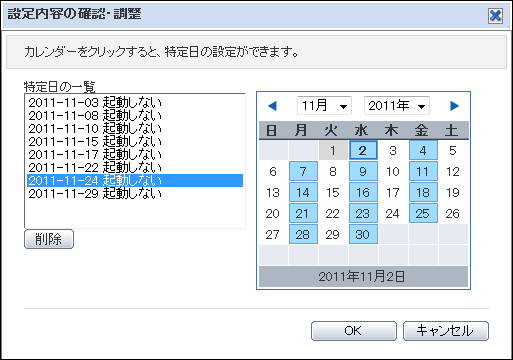Pick day 24 in the calendar

pos(393,213)
